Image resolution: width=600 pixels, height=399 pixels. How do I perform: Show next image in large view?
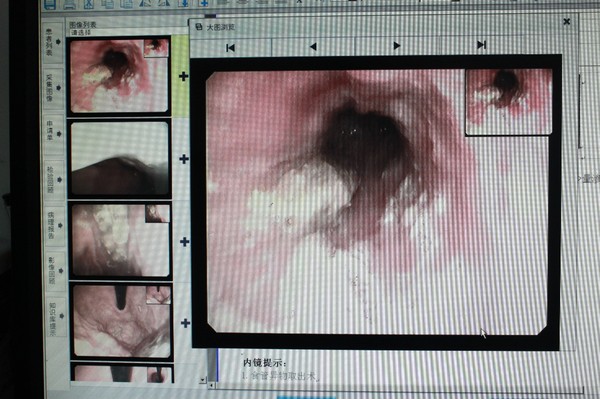396,46
